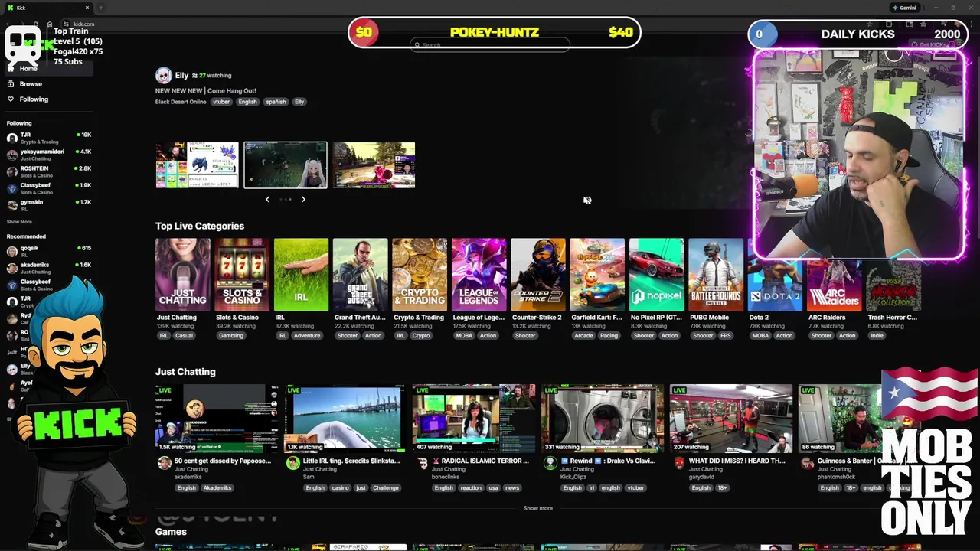Open TJR channel name in Following list
The height and width of the screenshot is (551, 980).
(26, 135)
